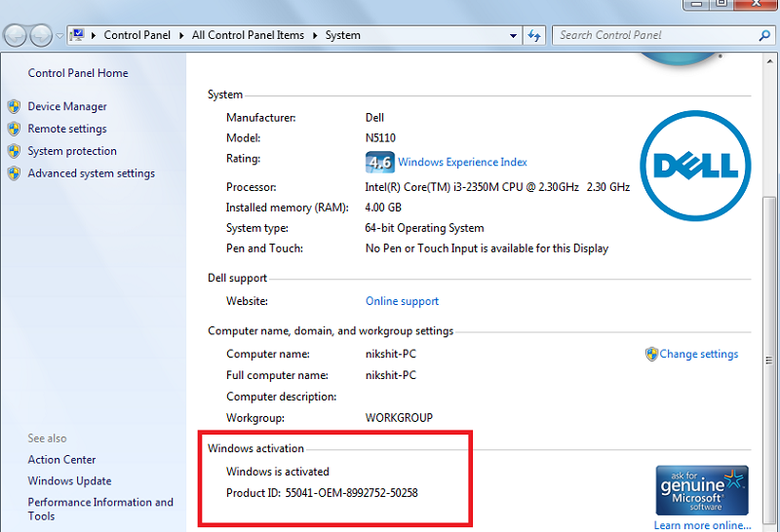This screenshot has width=780, height=532.
Task: Click the Remote settings shield icon
Action: point(14,129)
